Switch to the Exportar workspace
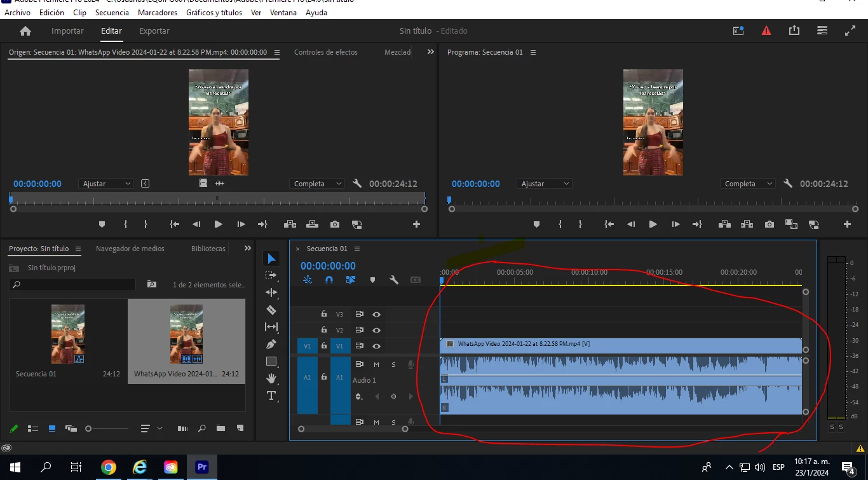This screenshot has height=480, width=868. pyautogui.click(x=154, y=31)
